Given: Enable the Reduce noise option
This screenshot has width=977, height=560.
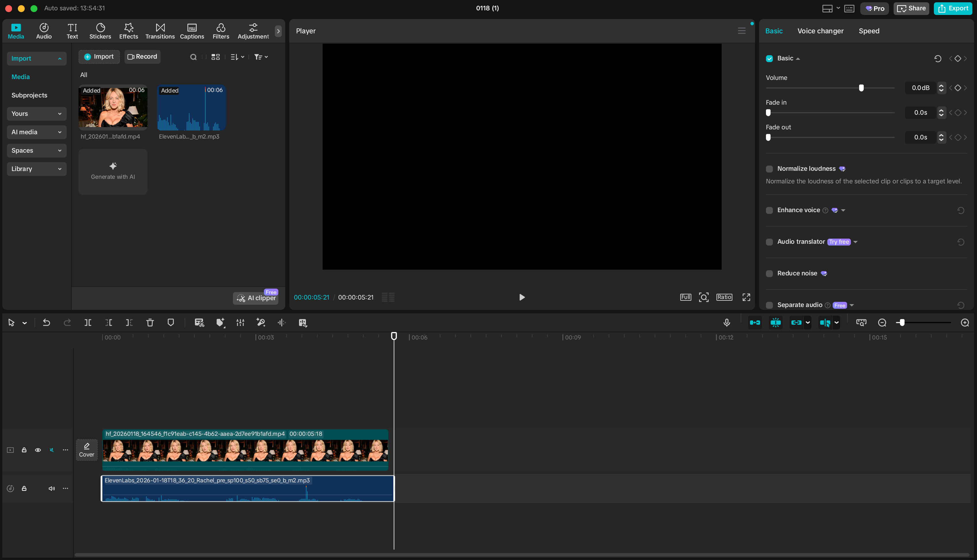Looking at the screenshot, I should [x=769, y=273].
